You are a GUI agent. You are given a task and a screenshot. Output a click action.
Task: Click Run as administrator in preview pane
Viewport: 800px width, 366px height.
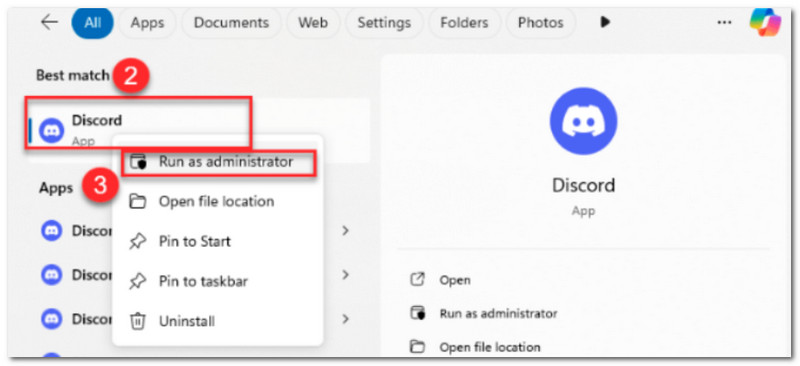click(x=498, y=313)
